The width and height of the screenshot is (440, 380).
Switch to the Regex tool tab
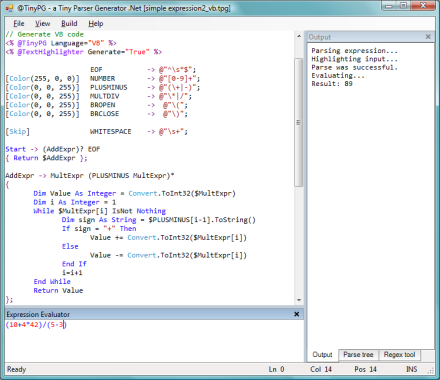tap(399, 355)
